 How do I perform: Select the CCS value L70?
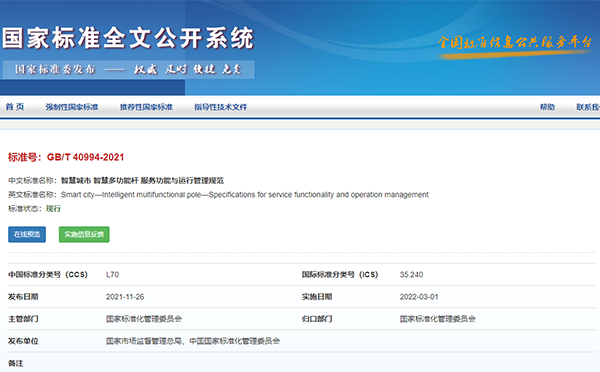[x=112, y=274]
